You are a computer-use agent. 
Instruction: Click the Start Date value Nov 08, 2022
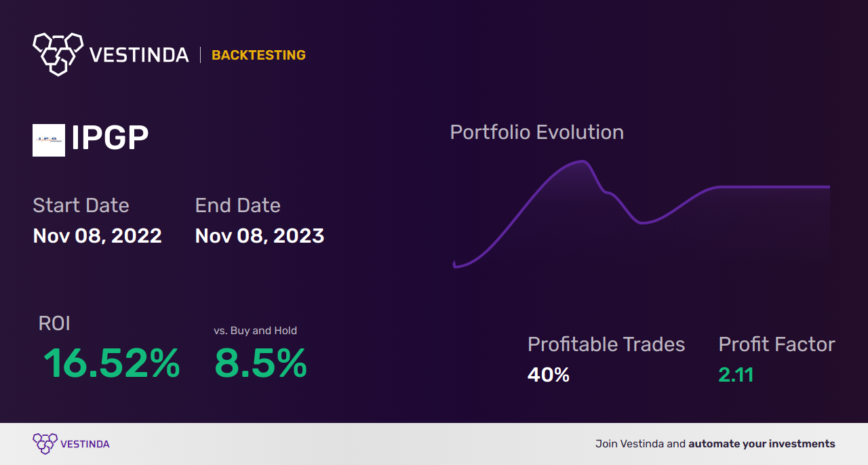tap(97, 236)
